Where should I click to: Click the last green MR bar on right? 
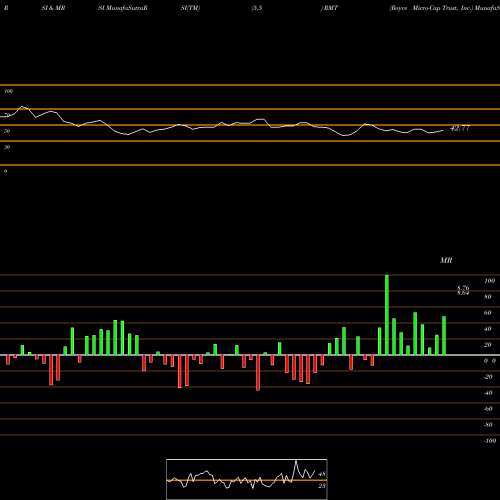444,336
